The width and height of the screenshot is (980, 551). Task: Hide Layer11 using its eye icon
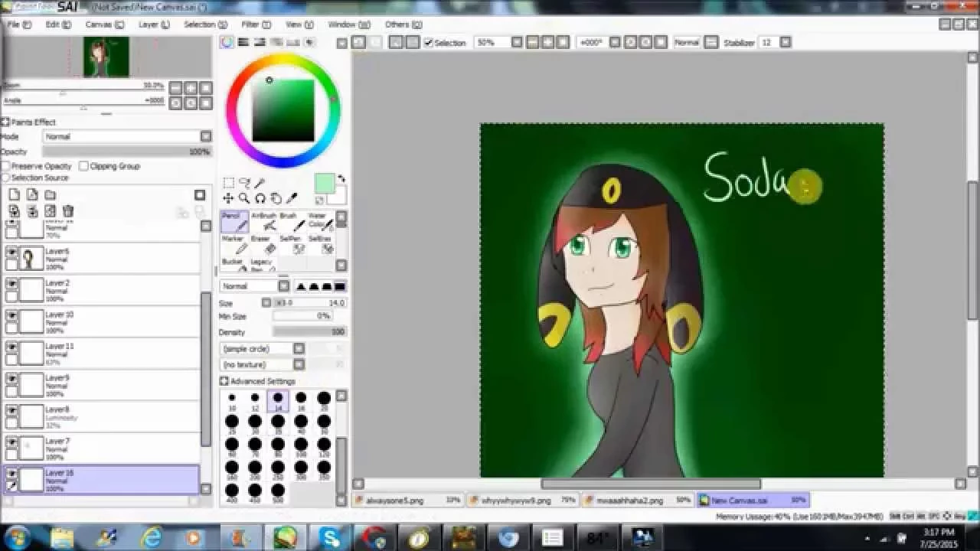tap(11, 347)
